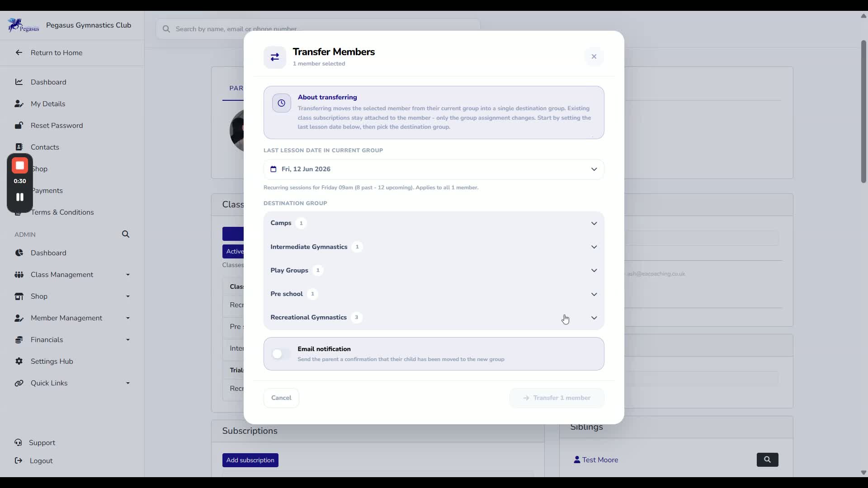Click the page vertical scrollbar
This screenshot has width=868, height=488.
(863, 112)
